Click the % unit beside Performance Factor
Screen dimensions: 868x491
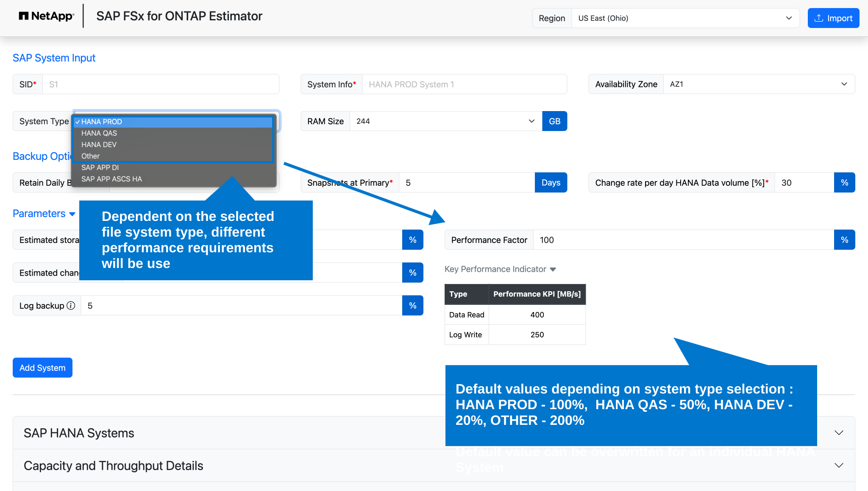tap(844, 240)
